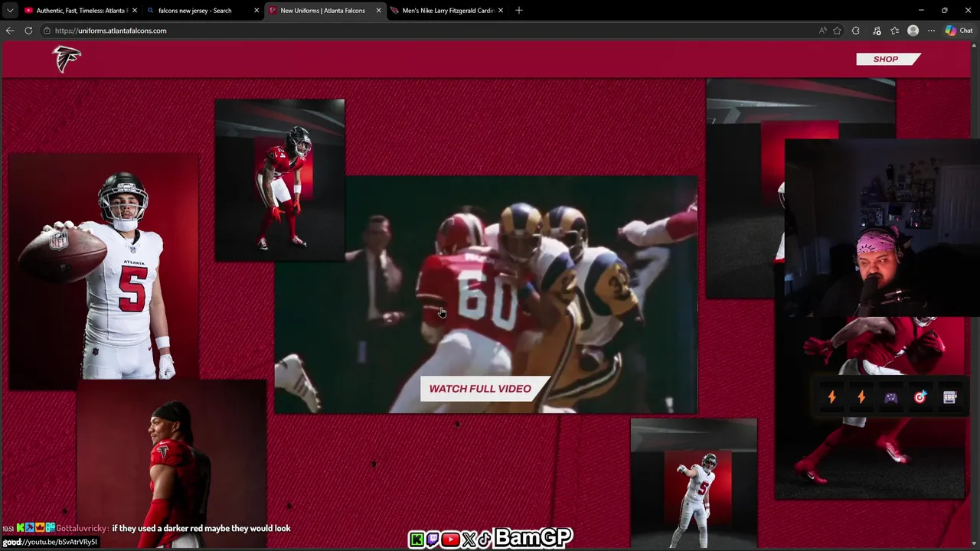
Task: Click the vintage Falcons versus Rams video
Action: click(x=486, y=295)
